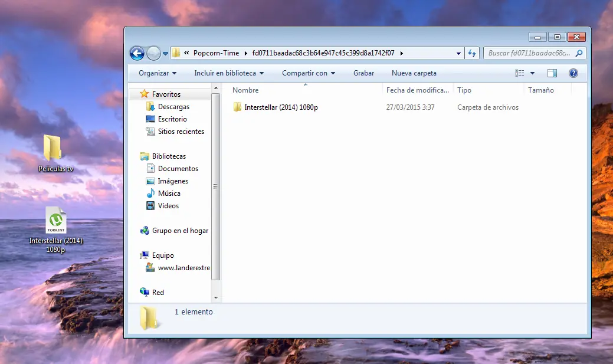Click the Bibliotecas icon
The width and height of the screenshot is (613, 364).
[x=145, y=156]
